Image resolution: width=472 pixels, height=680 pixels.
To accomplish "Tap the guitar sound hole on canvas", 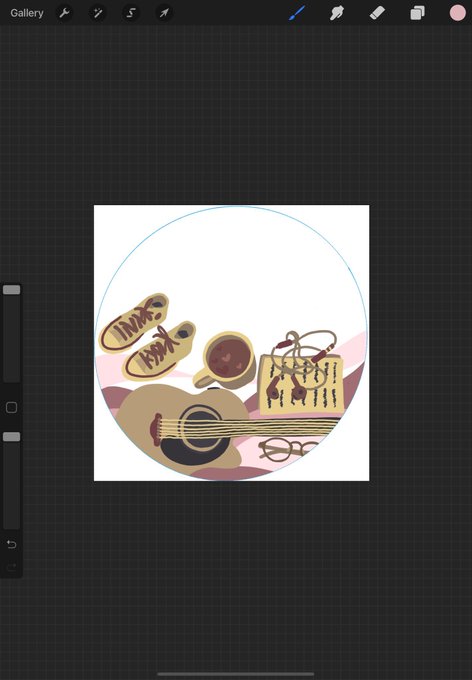I will 199,435.
